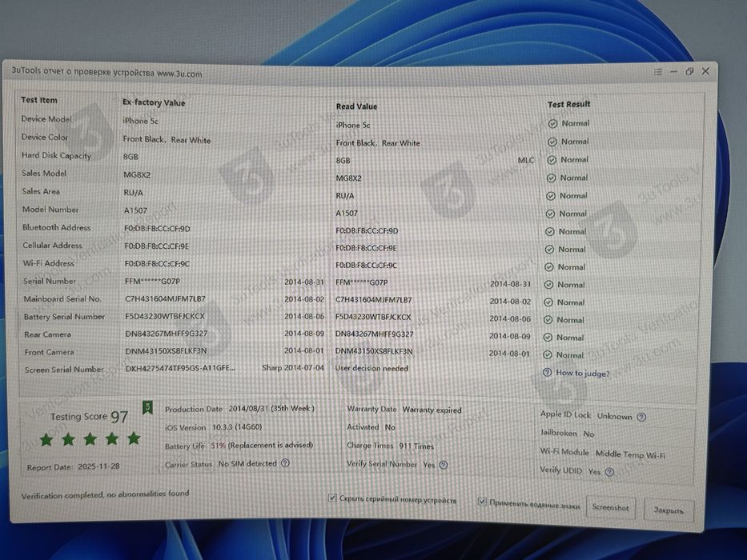Click the question icon before How to judge
Viewport: 747px width, 560px height.
click(x=548, y=372)
